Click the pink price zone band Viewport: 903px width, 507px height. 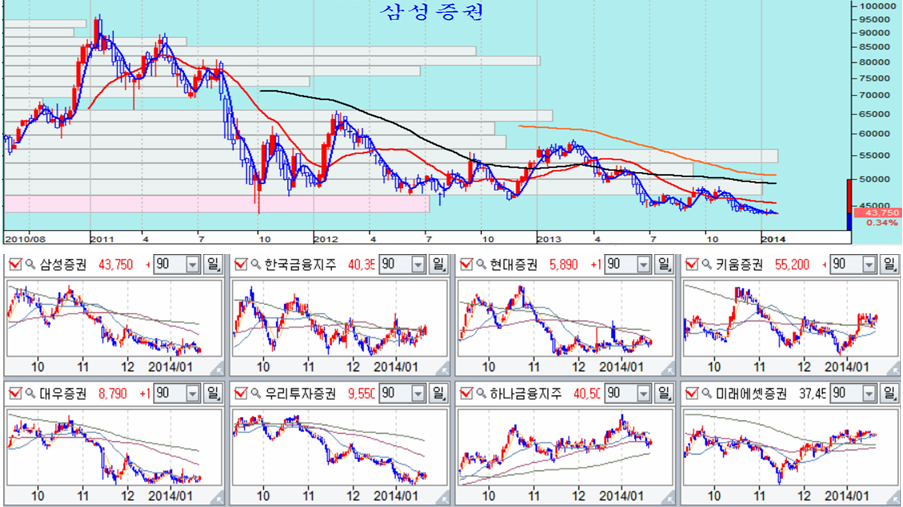pyautogui.click(x=217, y=204)
